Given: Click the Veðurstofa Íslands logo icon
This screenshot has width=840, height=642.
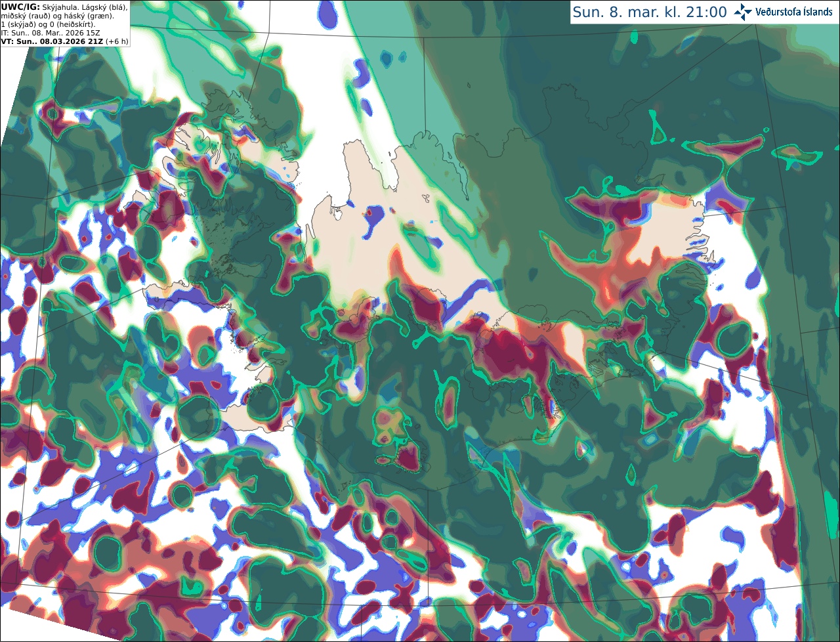Looking at the screenshot, I should coord(743,12).
